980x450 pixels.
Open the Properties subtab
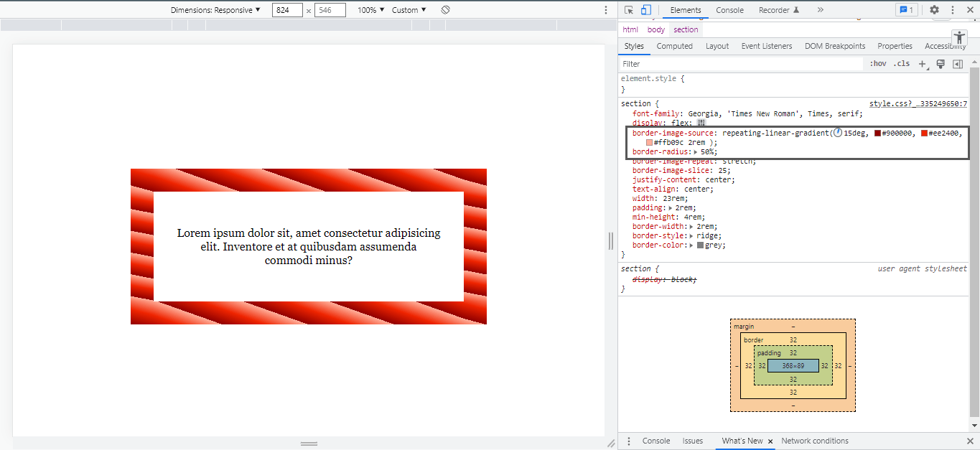[x=895, y=46]
